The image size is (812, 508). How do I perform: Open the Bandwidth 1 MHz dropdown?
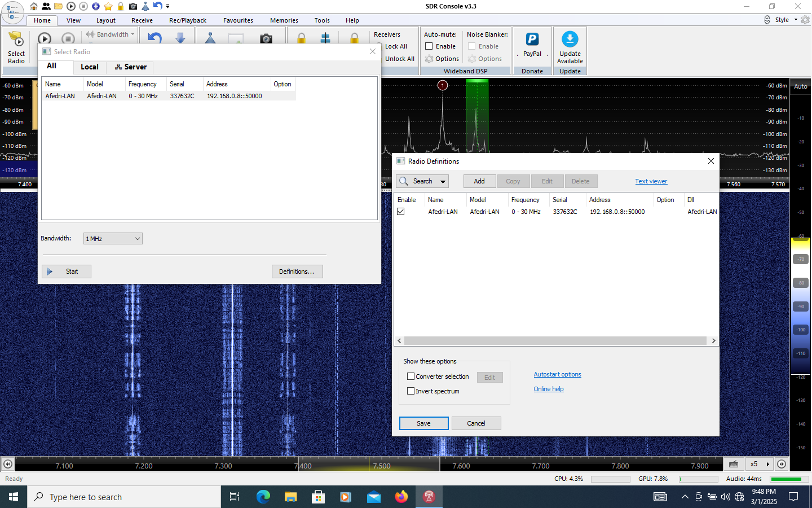tap(113, 239)
